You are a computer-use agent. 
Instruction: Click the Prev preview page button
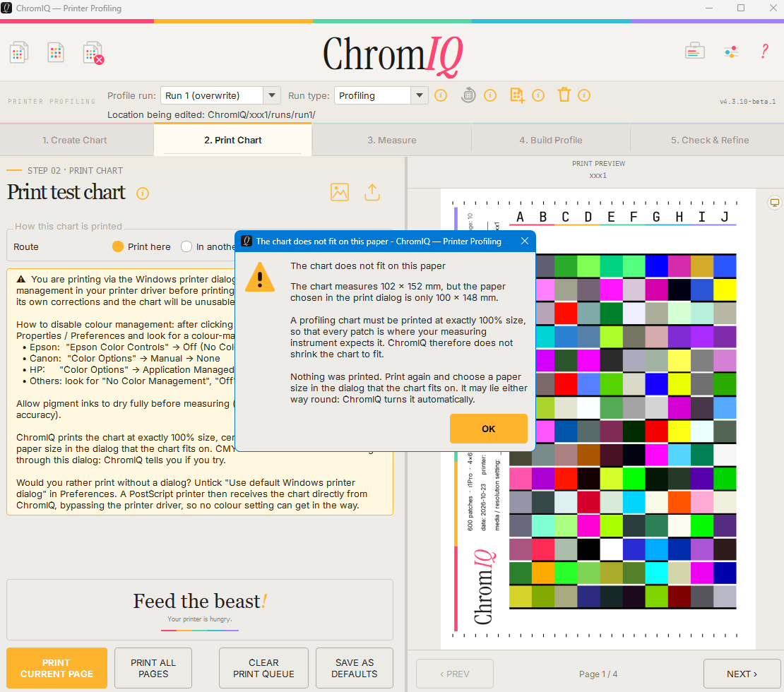click(x=454, y=674)
